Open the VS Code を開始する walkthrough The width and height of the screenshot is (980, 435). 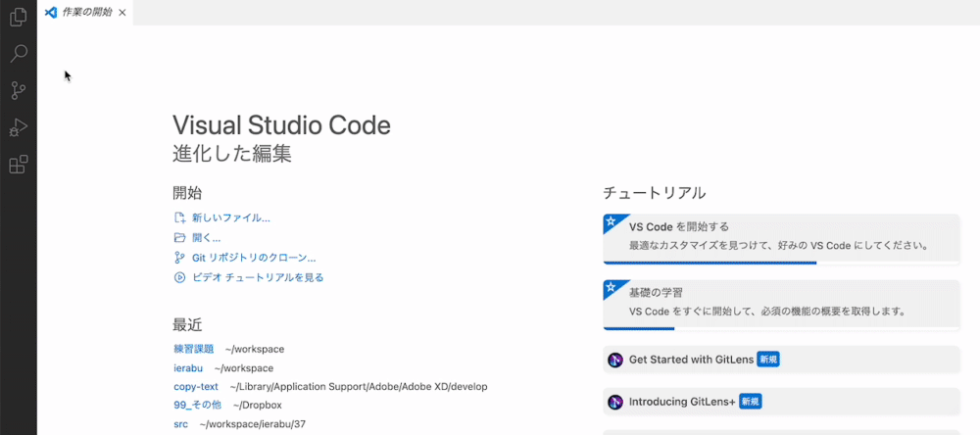781,239
